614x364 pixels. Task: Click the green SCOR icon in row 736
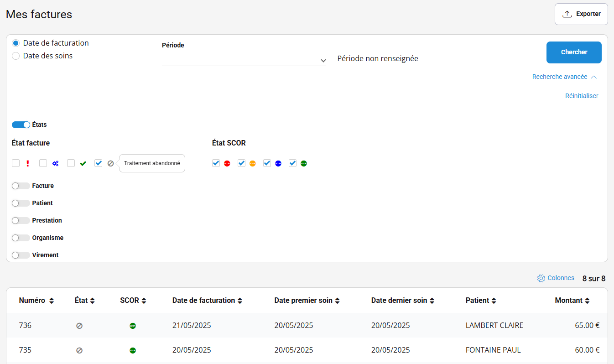tap(133, 326)
